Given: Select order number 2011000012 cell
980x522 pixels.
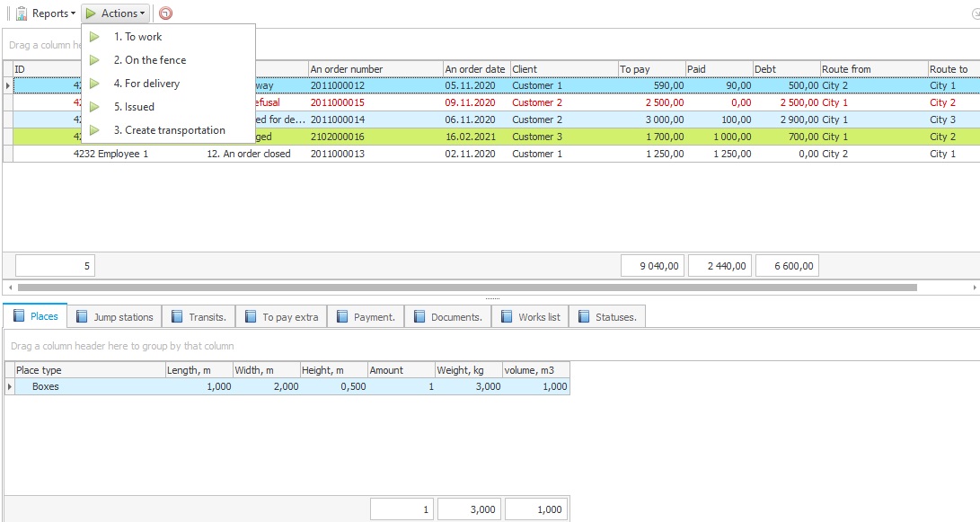Looking at the screenshot, I should click(375, 85).
